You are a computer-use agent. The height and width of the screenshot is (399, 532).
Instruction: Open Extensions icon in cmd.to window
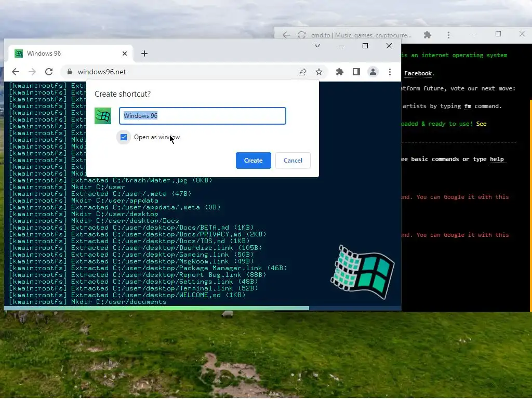coord(428,35)
